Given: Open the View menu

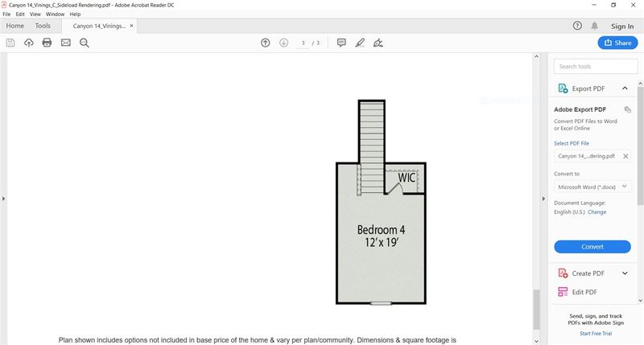Looking at the screenshot, I should coord(35,14).
